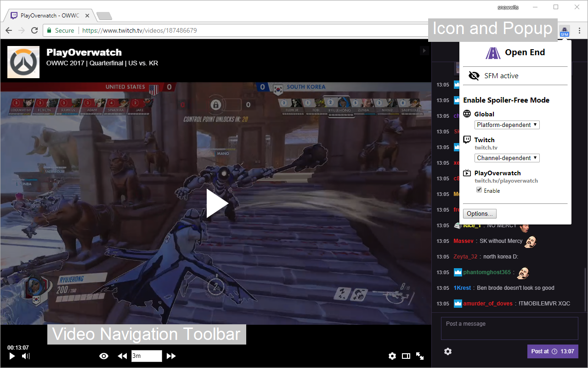Click emote in phantomghost365's message
Image resolution: width=588 pixels, height=368 pixels.
point(523,272)
